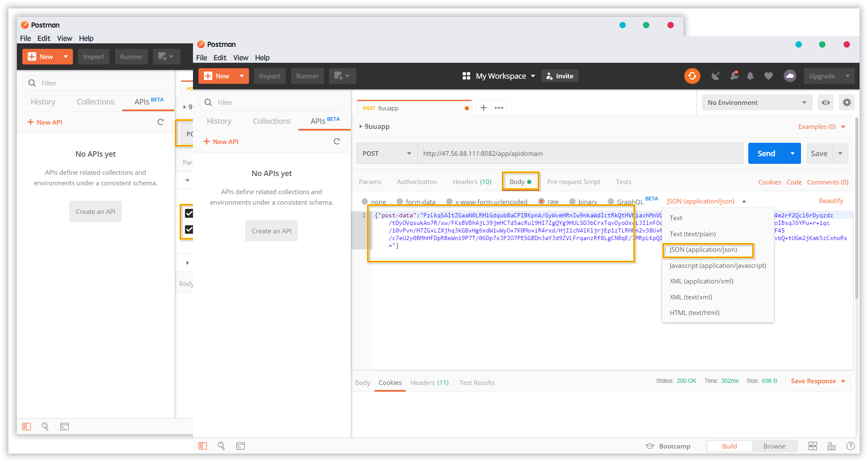Image resolution: width=868 pixels, height=462 pixels.
Task: Open manage environments gear icon
Action: click(x=847, y=102)
